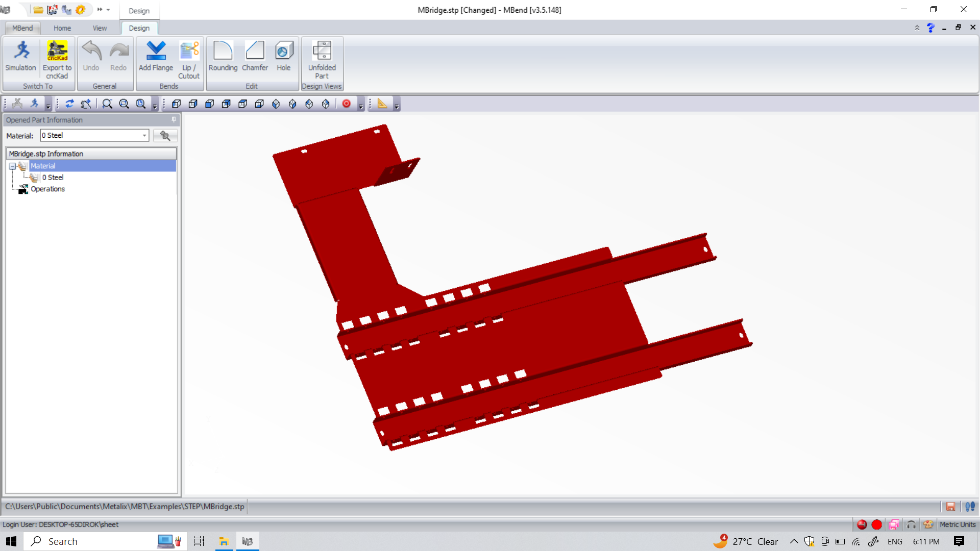
Task: Click the triangle measure tool icon
Action: click(382, 104)
